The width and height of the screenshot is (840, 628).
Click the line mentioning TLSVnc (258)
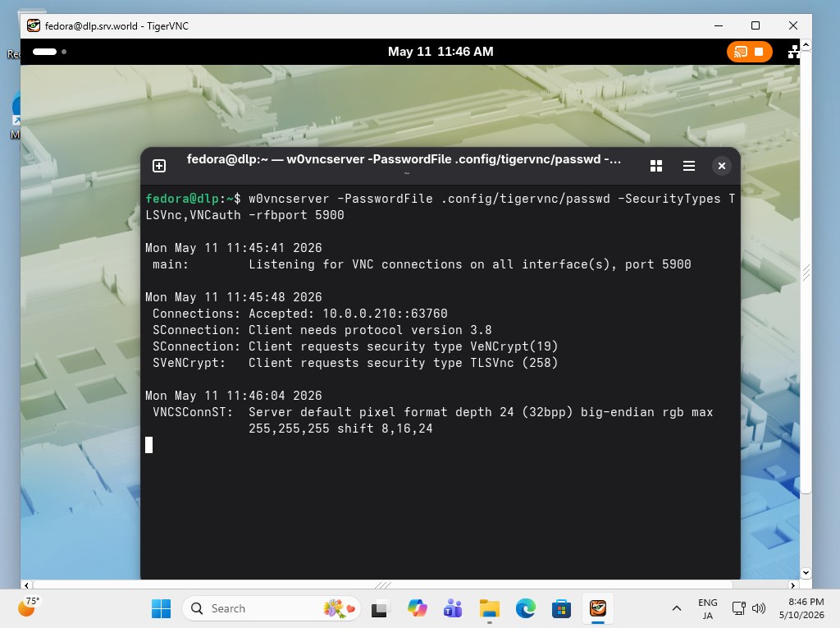(355, 363)
